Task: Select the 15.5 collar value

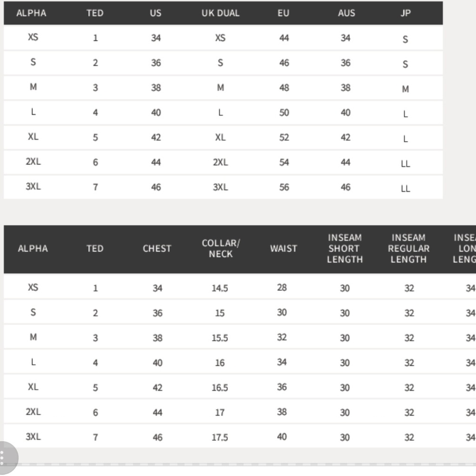Action: click(x=219, y=338)
